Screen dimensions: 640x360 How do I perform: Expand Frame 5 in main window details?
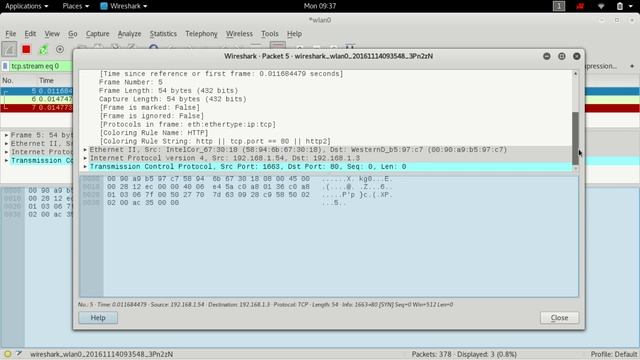tap(6, 135)
